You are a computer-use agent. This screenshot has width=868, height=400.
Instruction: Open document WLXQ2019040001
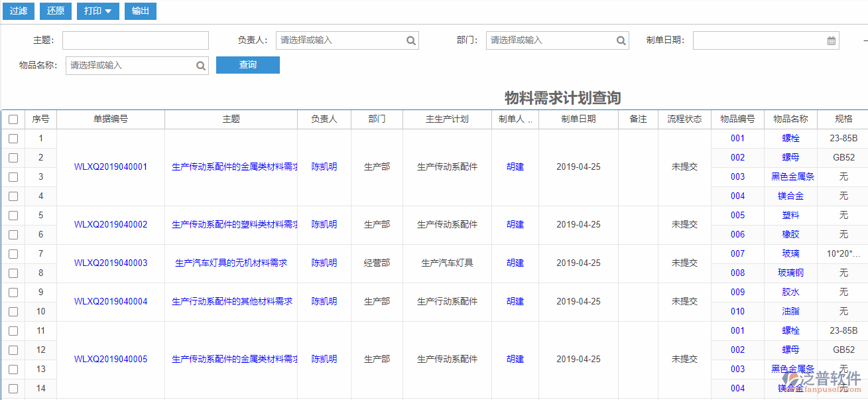pos(110,167)
